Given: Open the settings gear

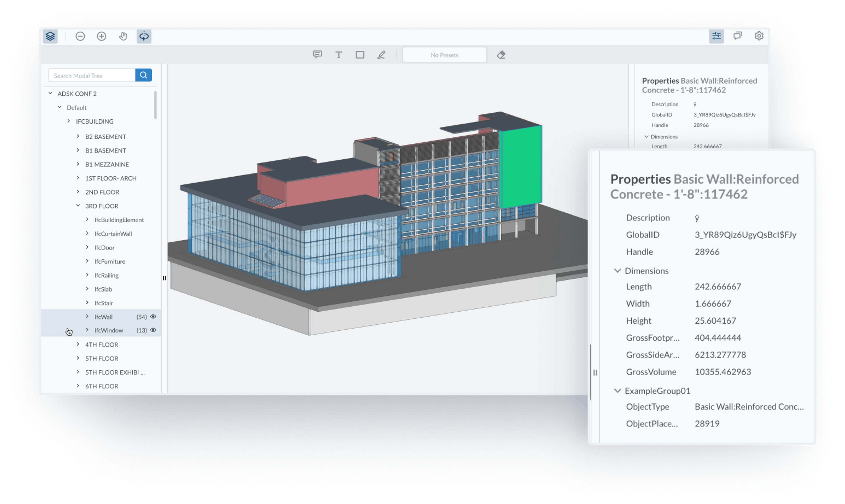Looking at the screenshot, I should (759, 36).
